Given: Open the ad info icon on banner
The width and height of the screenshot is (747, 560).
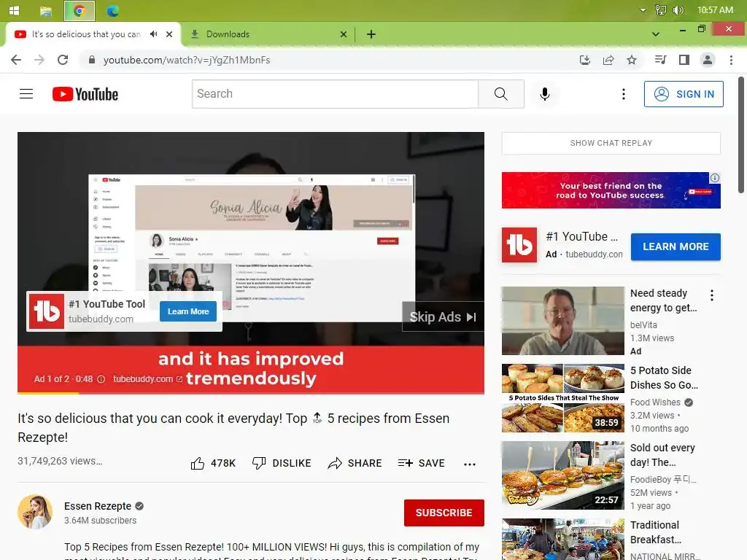Looking at the screenshot, I should tap(715, 178).
